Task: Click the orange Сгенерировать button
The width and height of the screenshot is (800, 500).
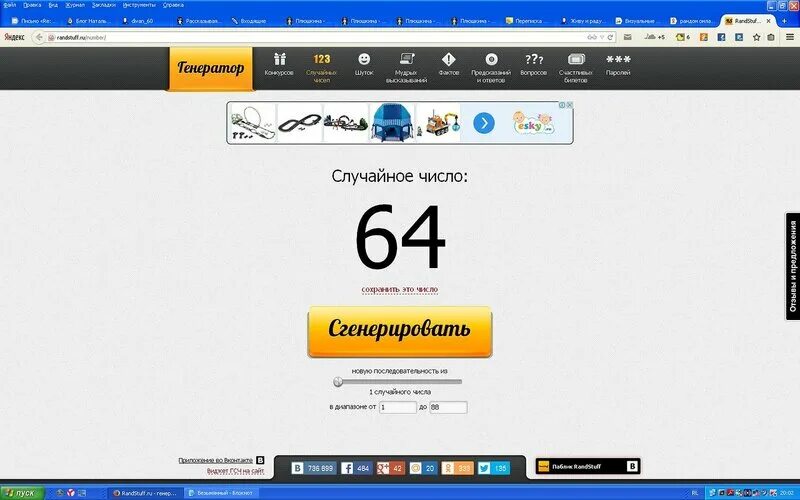Action: [x=399, y=331]
